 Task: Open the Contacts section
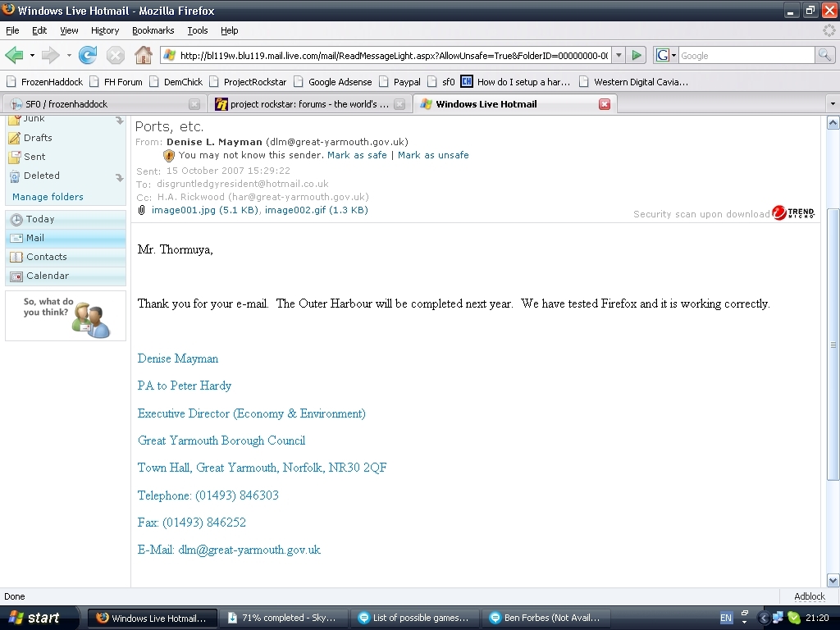point(66,257)
